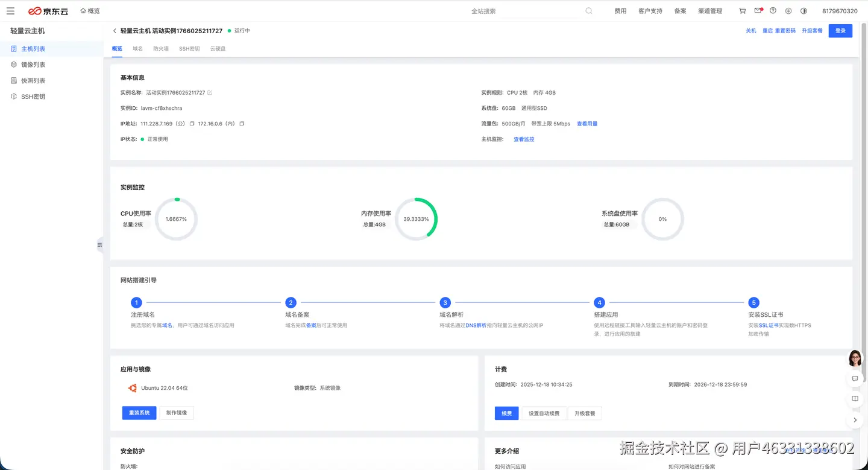The width and height of the screenshot is (868, 470).
Task: Click the expiry time 2026-12-18 23:59:59
Action: tap(720, 384)
